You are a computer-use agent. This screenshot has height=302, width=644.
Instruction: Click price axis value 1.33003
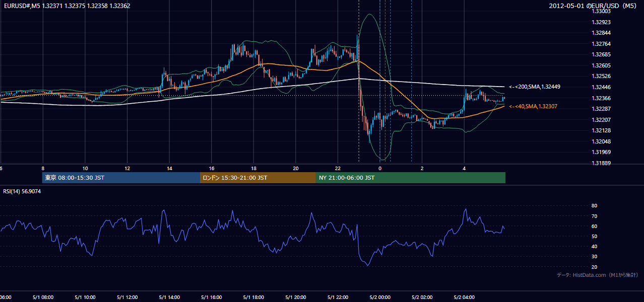(601, 11)
